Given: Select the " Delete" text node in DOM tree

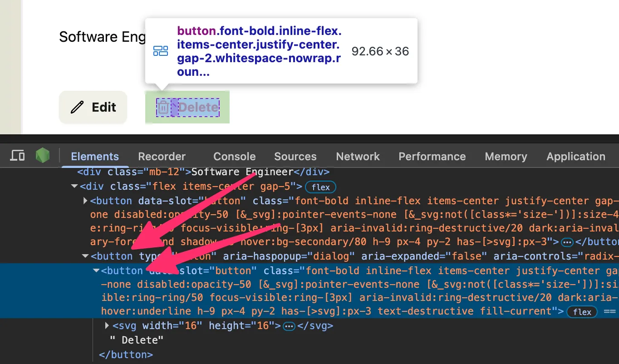Looking at the screenshot, I should pos(137,340).
